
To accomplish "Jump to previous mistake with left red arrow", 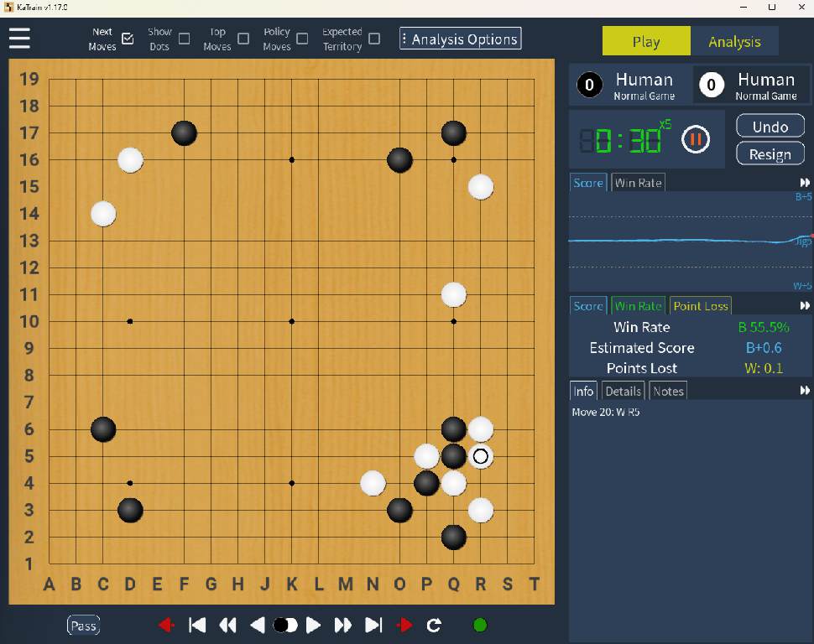I will tap(166, 625).
